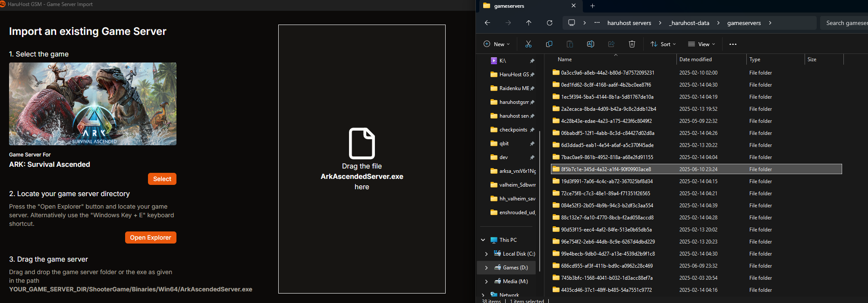Click the Cut icon in Explorer toolbar
The width and height of the screenshot is (868, 303).
(x=528, y=44)
